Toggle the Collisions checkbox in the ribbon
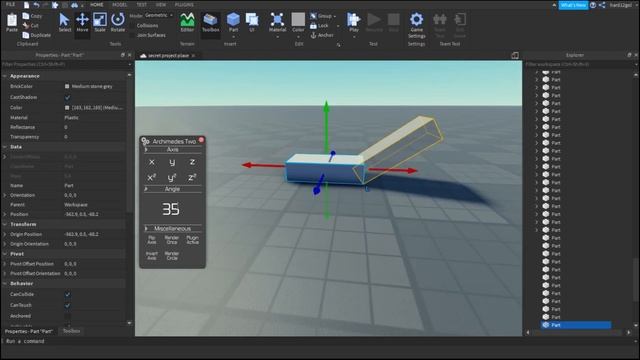Image resolution: width=640 pixels, height=360 pixels. pyautogui.click(x=132, y=25)
